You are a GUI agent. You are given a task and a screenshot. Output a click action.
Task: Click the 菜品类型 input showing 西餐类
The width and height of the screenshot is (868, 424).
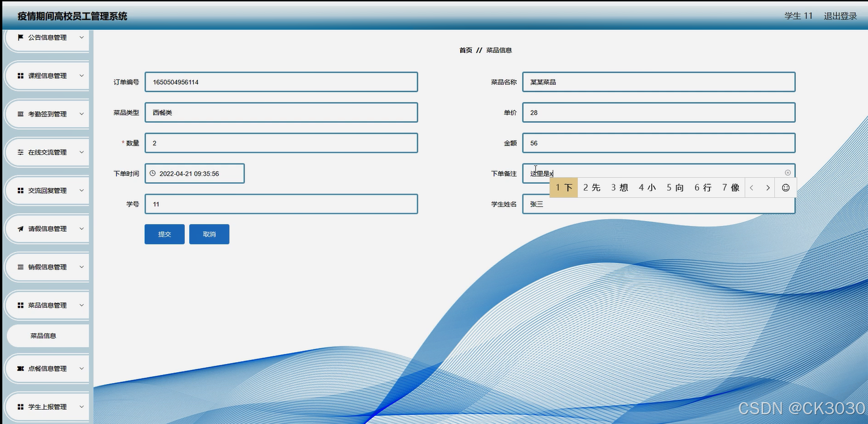281,112
